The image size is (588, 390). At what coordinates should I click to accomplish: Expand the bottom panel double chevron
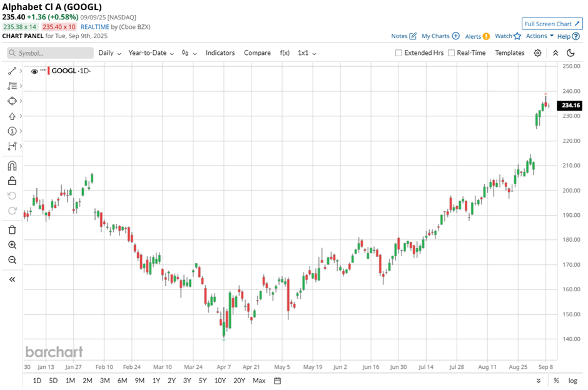click(539, 381)
